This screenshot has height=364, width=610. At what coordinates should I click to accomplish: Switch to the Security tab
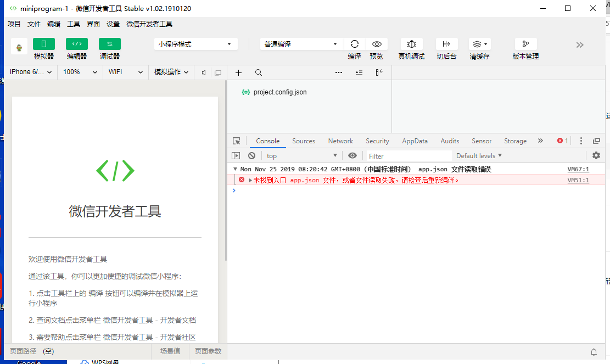click(377, 141)
